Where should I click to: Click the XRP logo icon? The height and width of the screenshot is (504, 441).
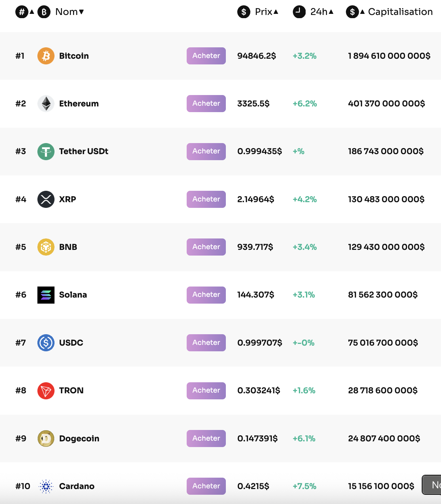tap(46, 199)
